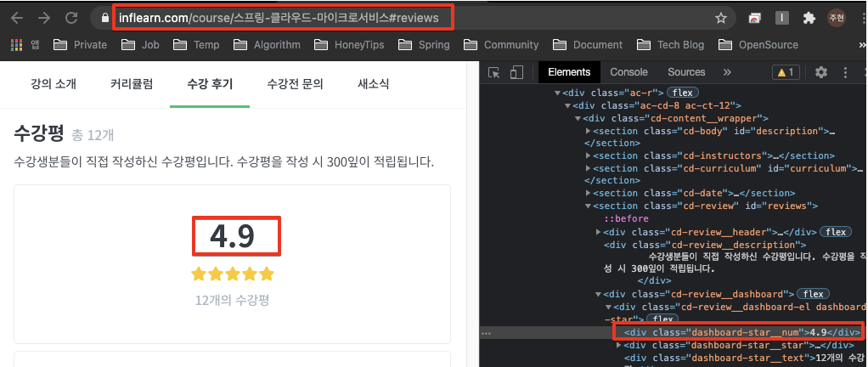Image resolution: width=868 pixels, height=367 pixels.
Task: Expand the dashboard-star__star div node
Action: tap(619, 346)
